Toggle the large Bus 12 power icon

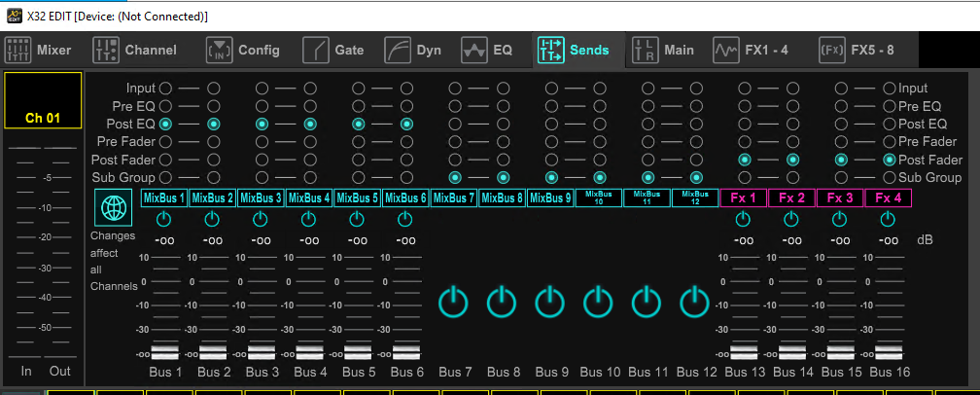point(694,303)
